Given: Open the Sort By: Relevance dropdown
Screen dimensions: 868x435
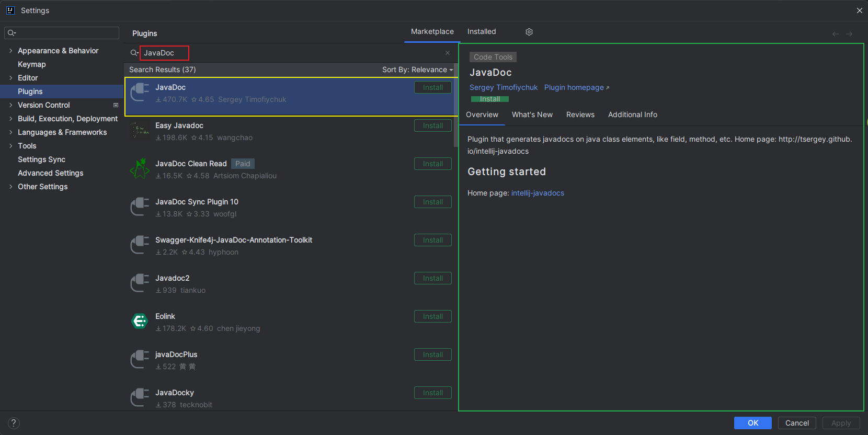Looking at the screenshot, I should pyautogui.click(x=417, y=70).
